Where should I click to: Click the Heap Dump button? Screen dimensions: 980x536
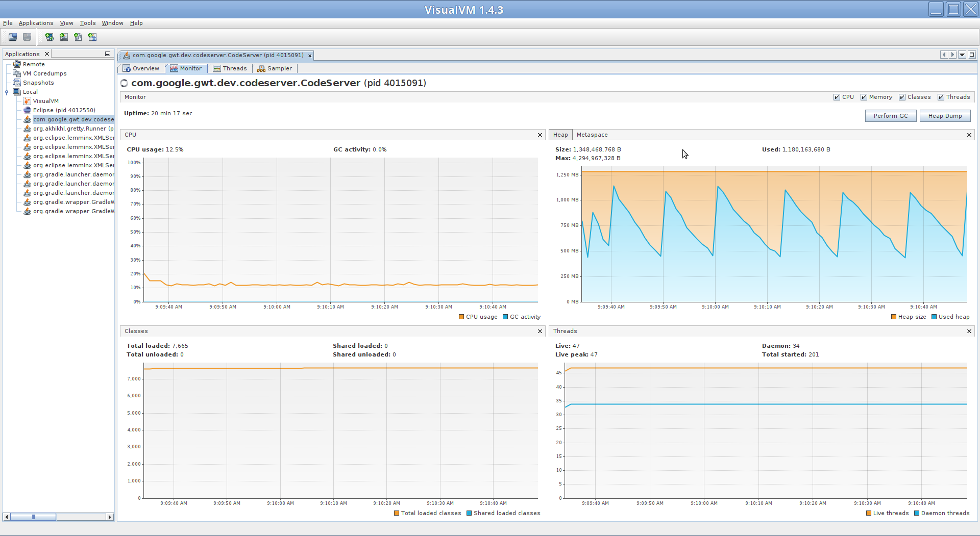pyautogui.click(x=945, y=116)
